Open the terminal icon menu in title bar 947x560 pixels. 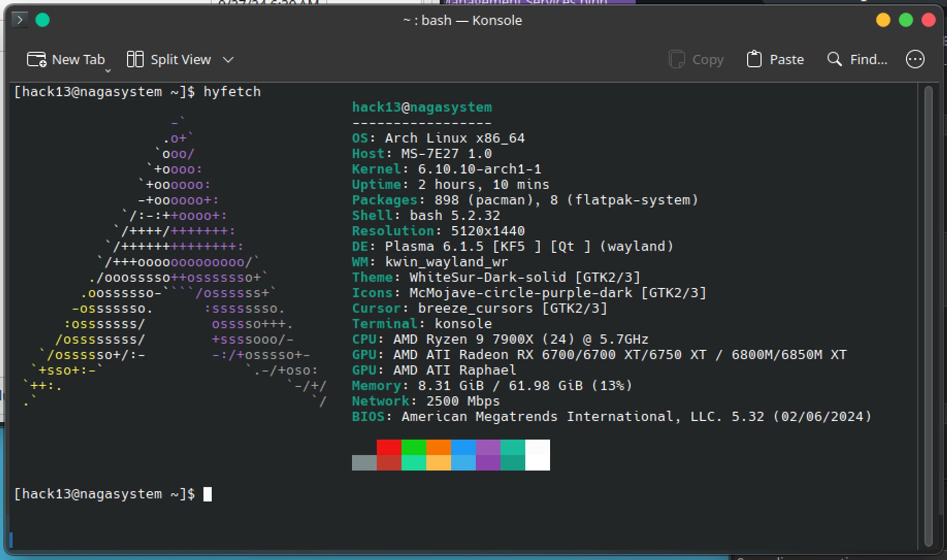tap(19, 20)
